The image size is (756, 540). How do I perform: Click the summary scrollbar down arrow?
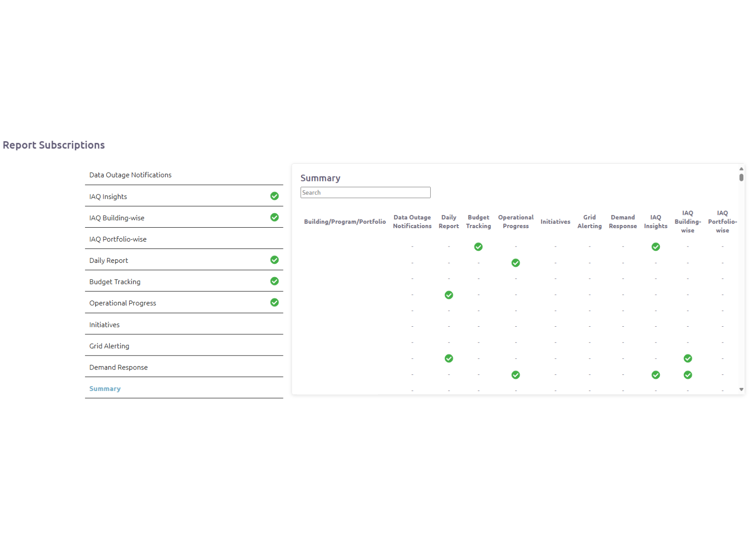741,390
